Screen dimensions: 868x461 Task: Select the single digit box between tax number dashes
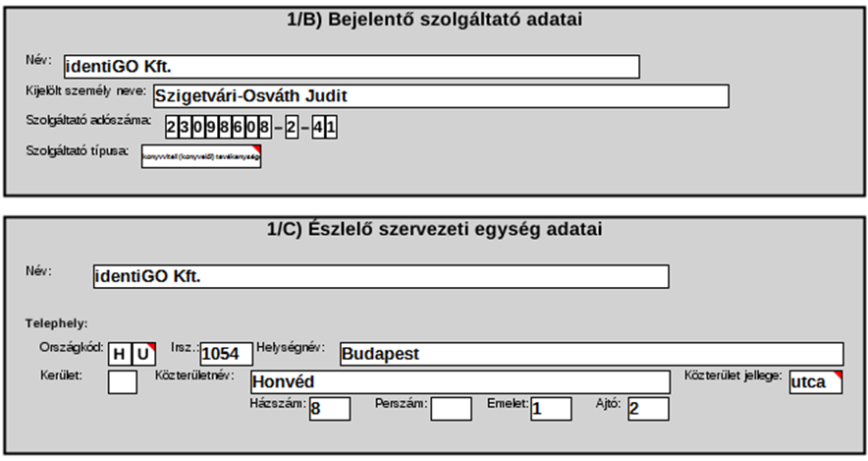pyautogui.click(x=292, y=128)
